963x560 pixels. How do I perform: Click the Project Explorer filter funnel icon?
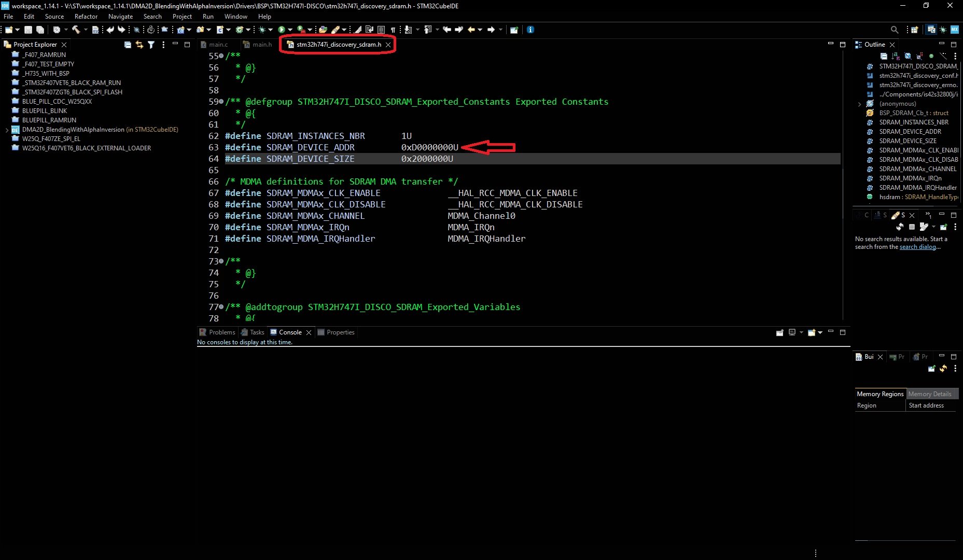click(x=151, y=45)
